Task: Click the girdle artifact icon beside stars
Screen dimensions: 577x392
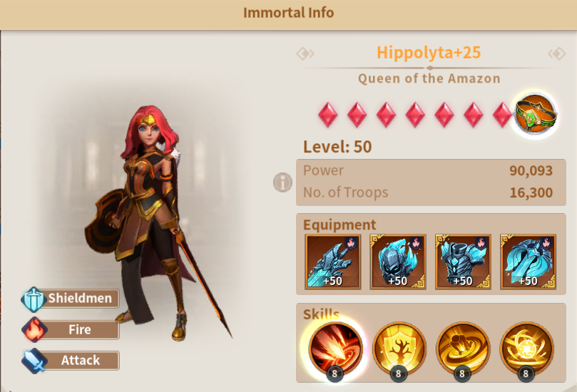Action: [536, 114]
